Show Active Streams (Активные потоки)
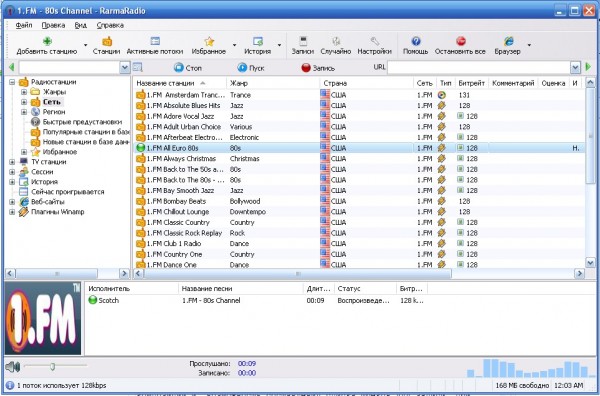The image size is (600, 396). [155, 41]
